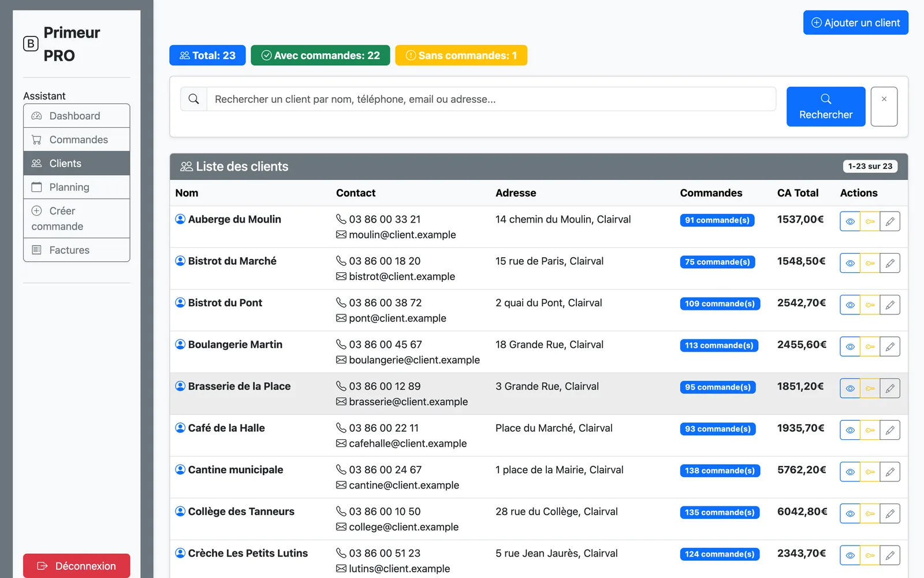Image resolution: width=924 pixels, height=578 pixels.
Task: Click email cantine@client.example
Action: click(x=404, y=486)
